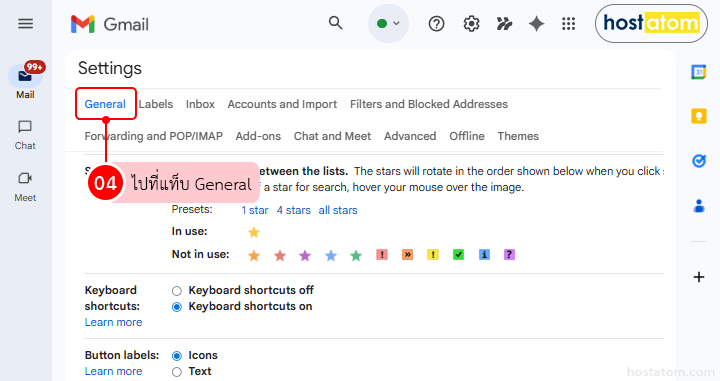This screenshot has width=720, height=381.
Task: Switch to the Add-ons tab
Action: 258,136
